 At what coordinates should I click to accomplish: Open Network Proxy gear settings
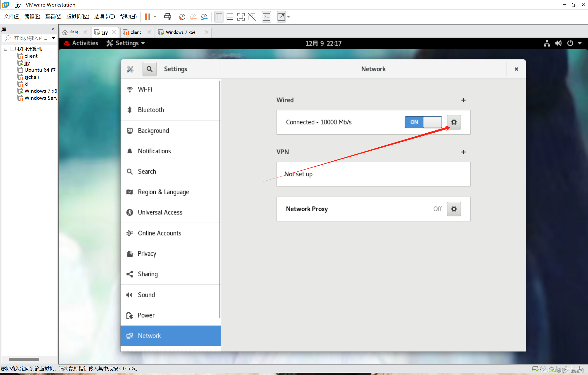point(454,209)
